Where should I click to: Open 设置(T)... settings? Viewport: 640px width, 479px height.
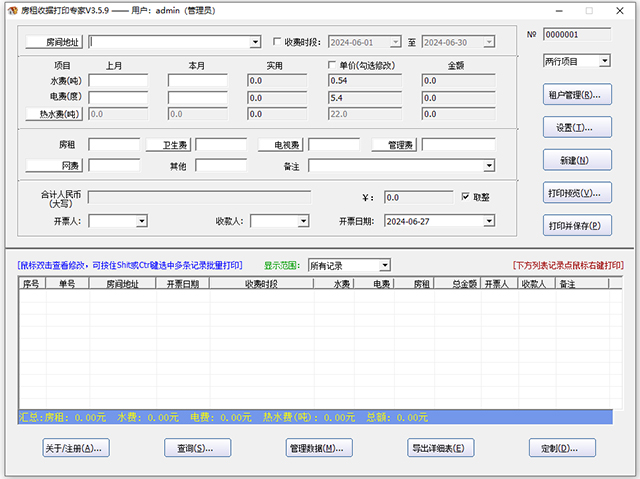577,127
